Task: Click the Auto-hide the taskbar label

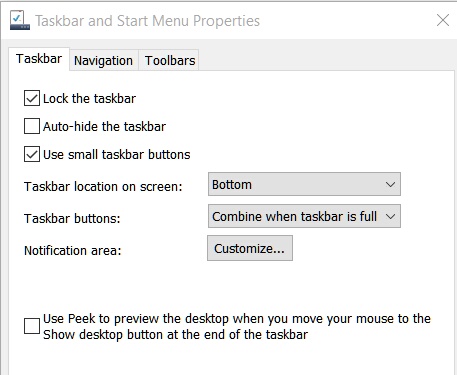Action: pos(104,127)
